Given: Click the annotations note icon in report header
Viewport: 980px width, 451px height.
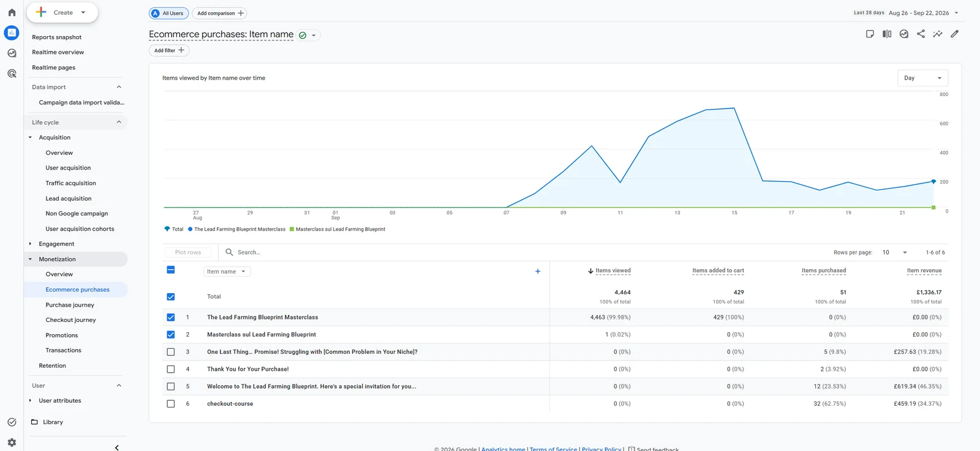Looking at the screenshot, I should pyautogui.click(x=870, y=34).
